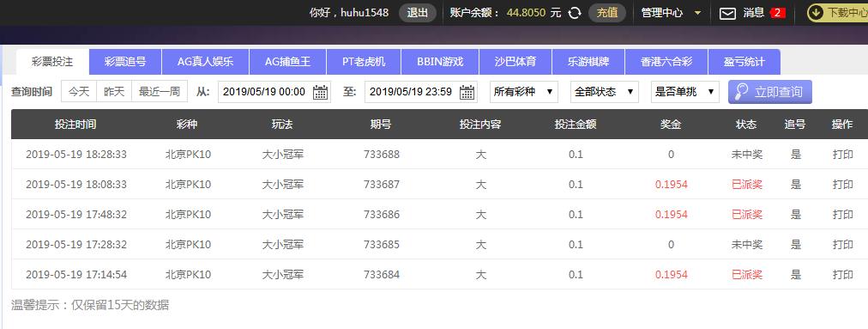
Task: Click issue number 733688
Action: [x=382, y=155]
